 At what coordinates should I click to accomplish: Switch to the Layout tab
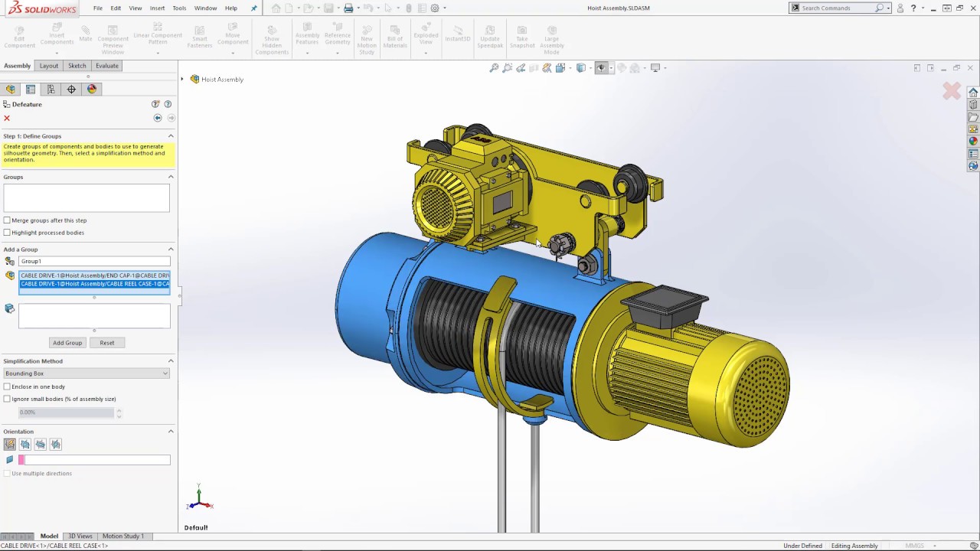[49, 66]
